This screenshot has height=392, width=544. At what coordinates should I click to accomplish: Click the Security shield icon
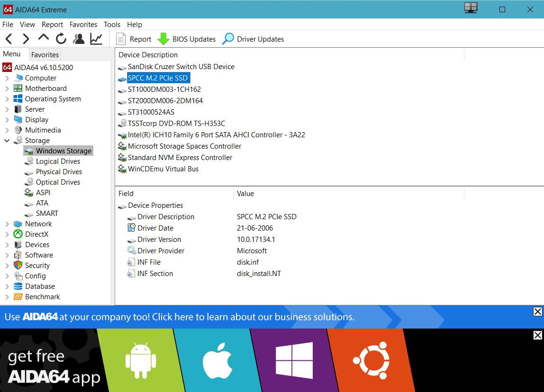[18, 266]
